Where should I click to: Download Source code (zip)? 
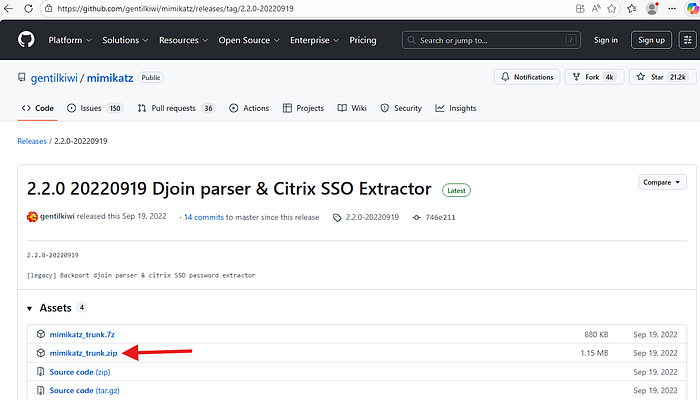(x=79, y=372)
